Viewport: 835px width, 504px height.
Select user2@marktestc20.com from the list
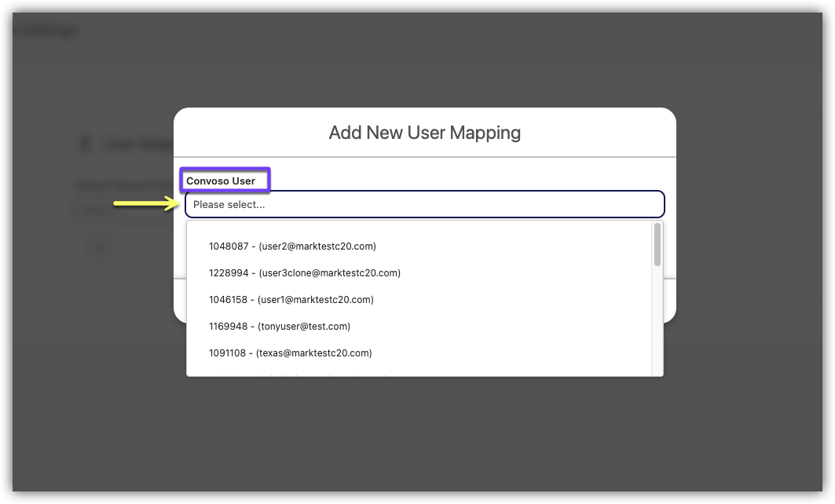[x=292, y=247]
